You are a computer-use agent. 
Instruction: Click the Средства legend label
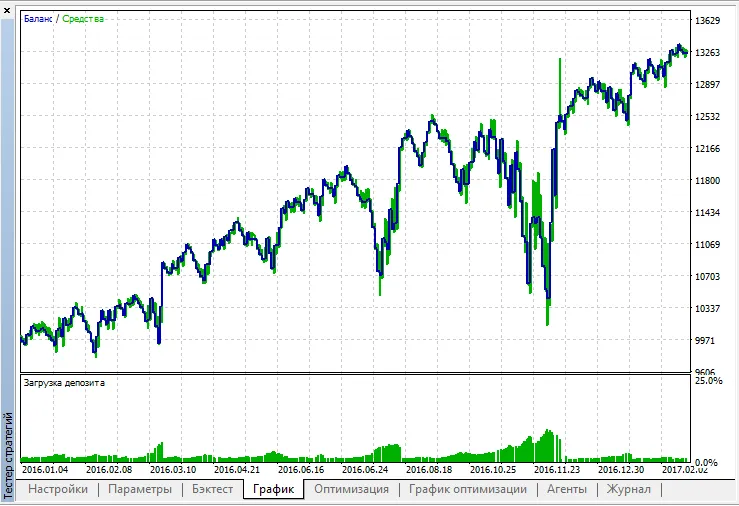(x=83, y=19)
